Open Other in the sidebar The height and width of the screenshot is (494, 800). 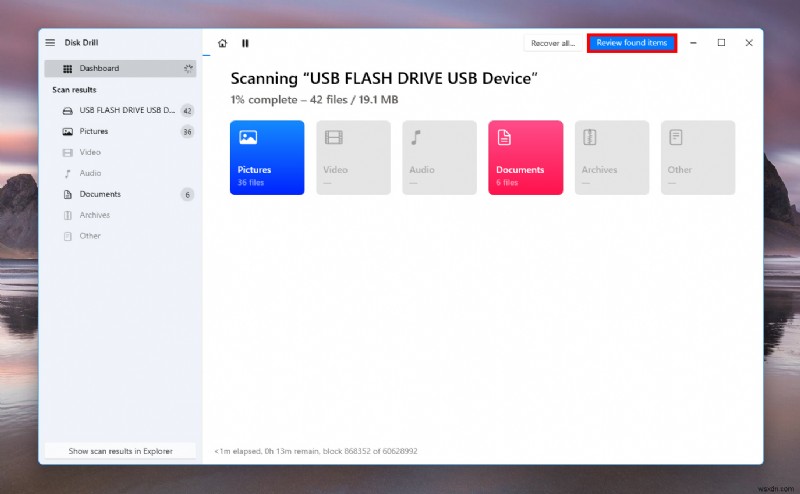point(120,236)
